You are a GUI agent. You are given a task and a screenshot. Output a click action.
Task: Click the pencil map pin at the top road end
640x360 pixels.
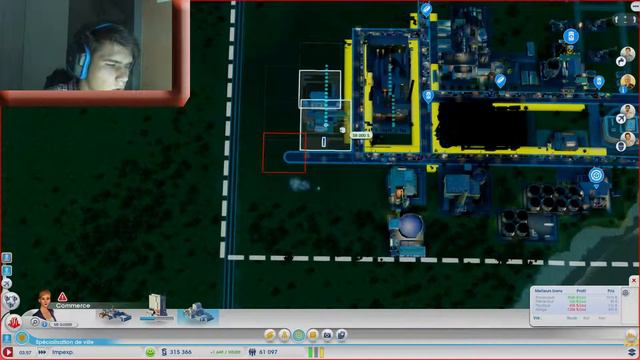(x=426, y=9)
